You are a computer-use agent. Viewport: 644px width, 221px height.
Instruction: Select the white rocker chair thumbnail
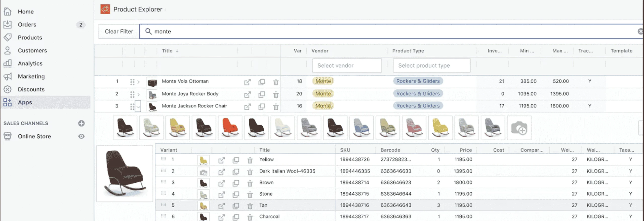click(283, 128)
